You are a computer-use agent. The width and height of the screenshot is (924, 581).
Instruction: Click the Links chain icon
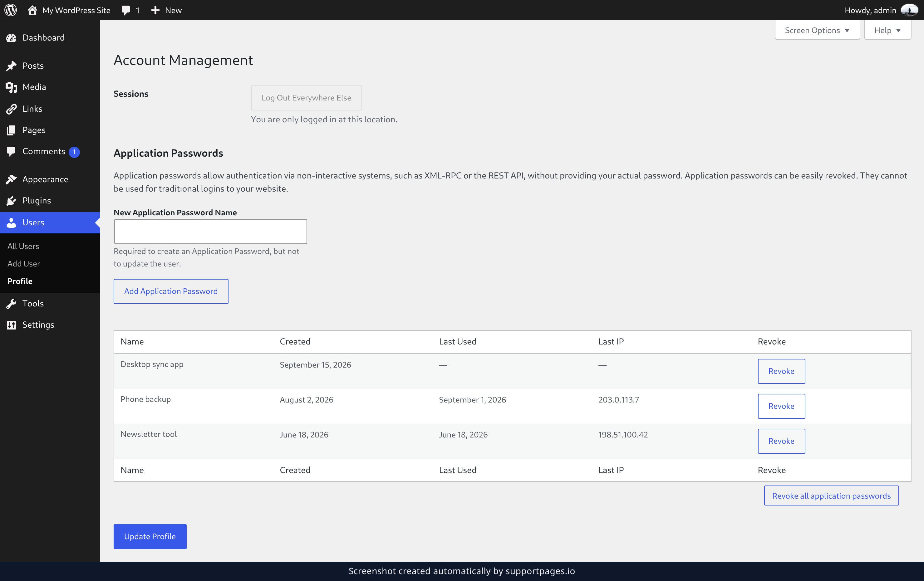11,109
